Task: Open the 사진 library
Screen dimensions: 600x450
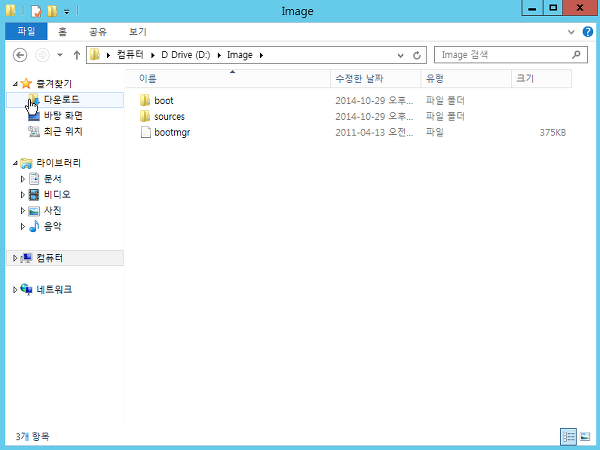Action: coord(52,210)
